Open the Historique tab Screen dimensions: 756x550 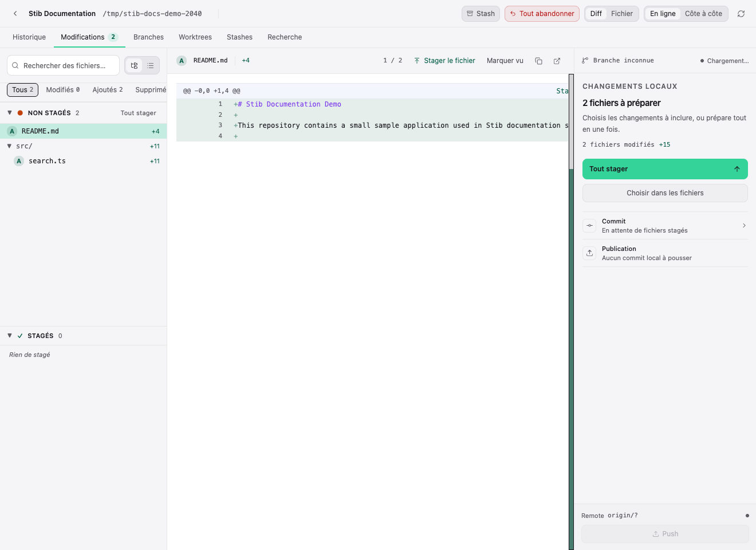point(29,37)
